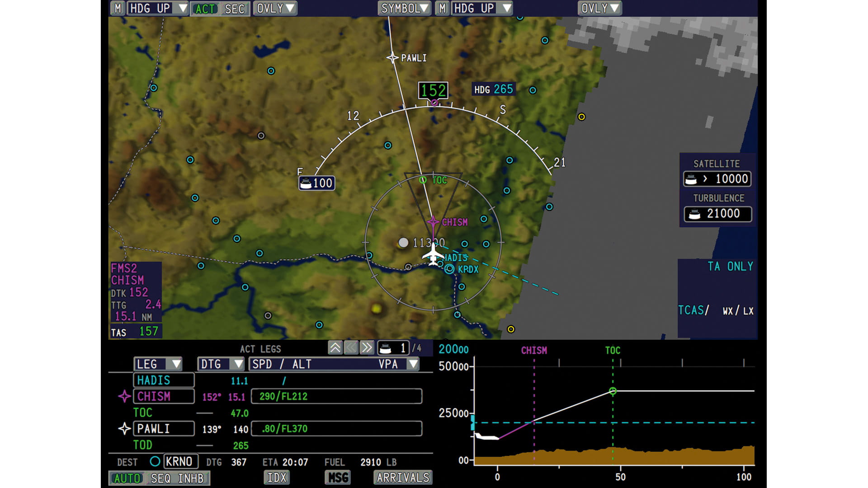The width and height of the screenshot is (868, 488).
Task: Click the ownship aircraft symbol
Action: coord(433,256)
